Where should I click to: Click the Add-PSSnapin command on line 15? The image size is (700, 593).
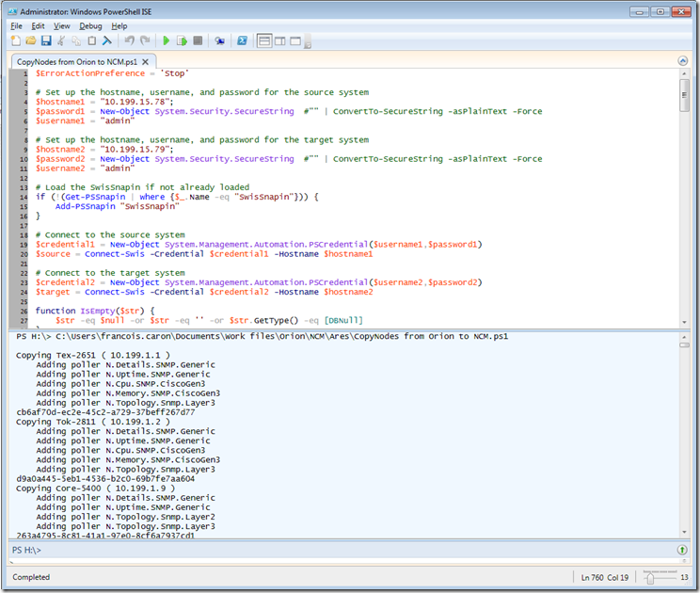(85, 206)
